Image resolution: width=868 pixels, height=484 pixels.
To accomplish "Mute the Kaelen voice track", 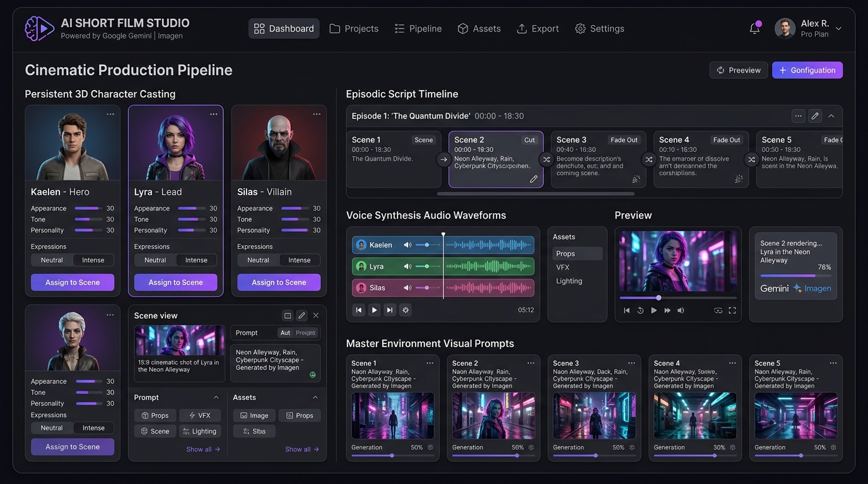I will pos(408,245).
